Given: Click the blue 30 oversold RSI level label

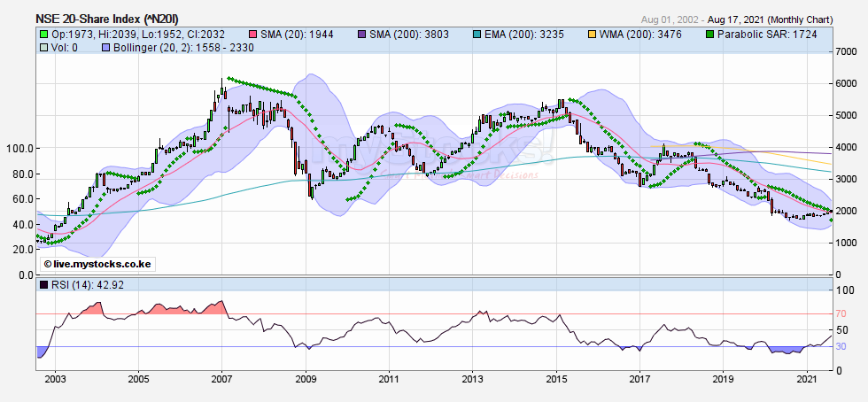Looking at the screenshot, I should [842, 346].
